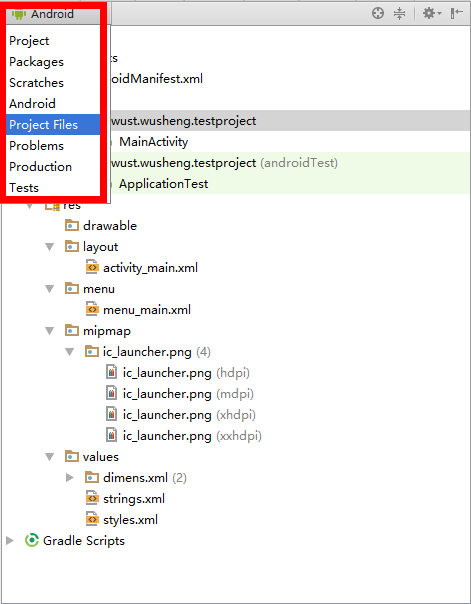Select ic_launcher.png (xxhdpi)

[192, 436]
